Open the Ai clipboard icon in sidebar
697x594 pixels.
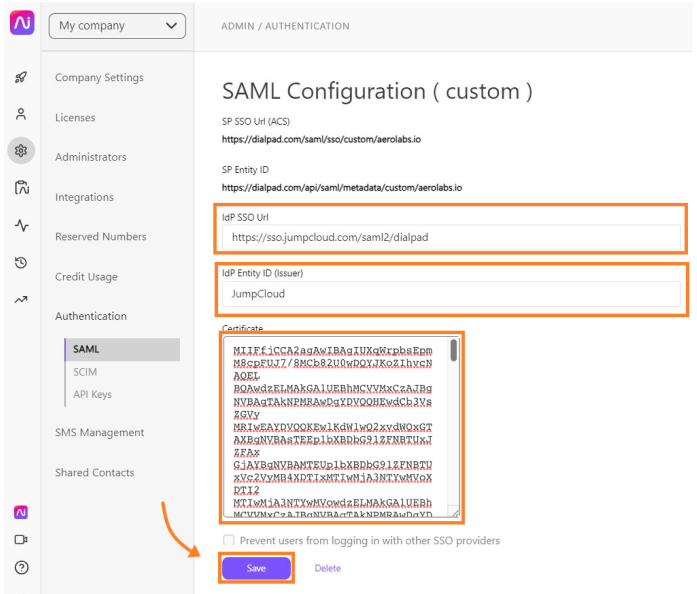click(21, 188)
